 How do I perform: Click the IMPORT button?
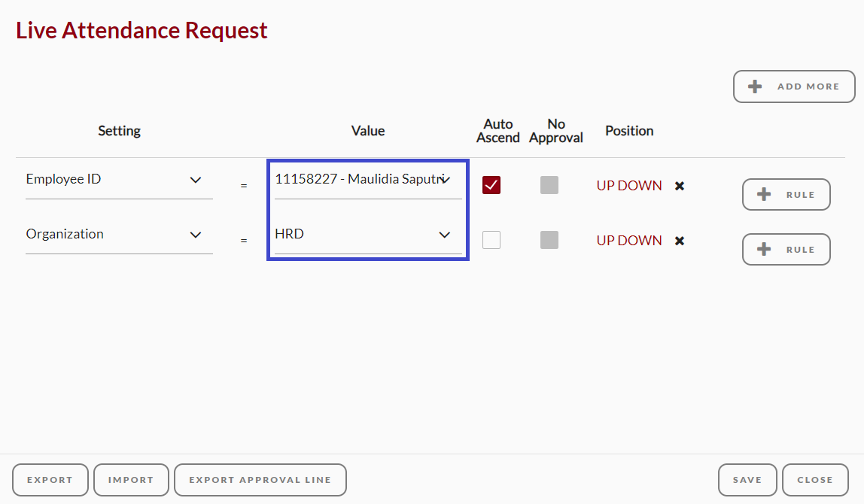(x=131, y=480)
